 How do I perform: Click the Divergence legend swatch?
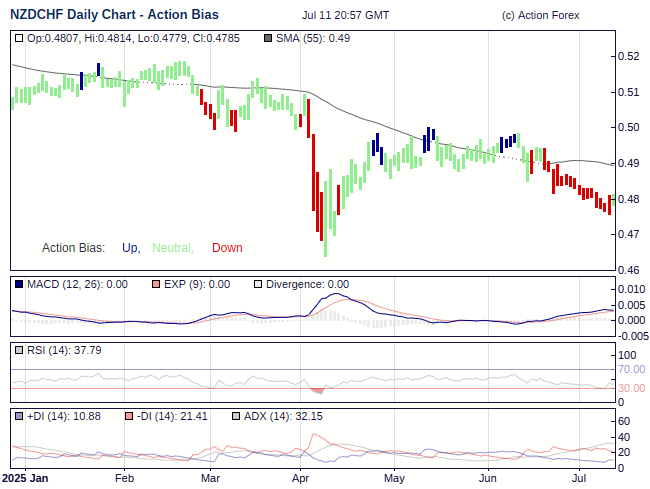pyautogui.click(x=258, y=285)
